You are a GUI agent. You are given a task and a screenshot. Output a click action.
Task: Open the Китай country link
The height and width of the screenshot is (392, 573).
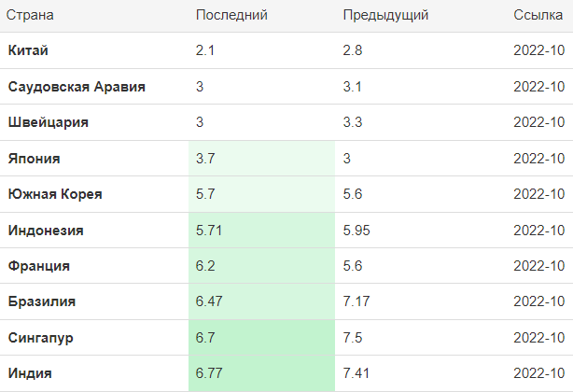pos(28,50)
